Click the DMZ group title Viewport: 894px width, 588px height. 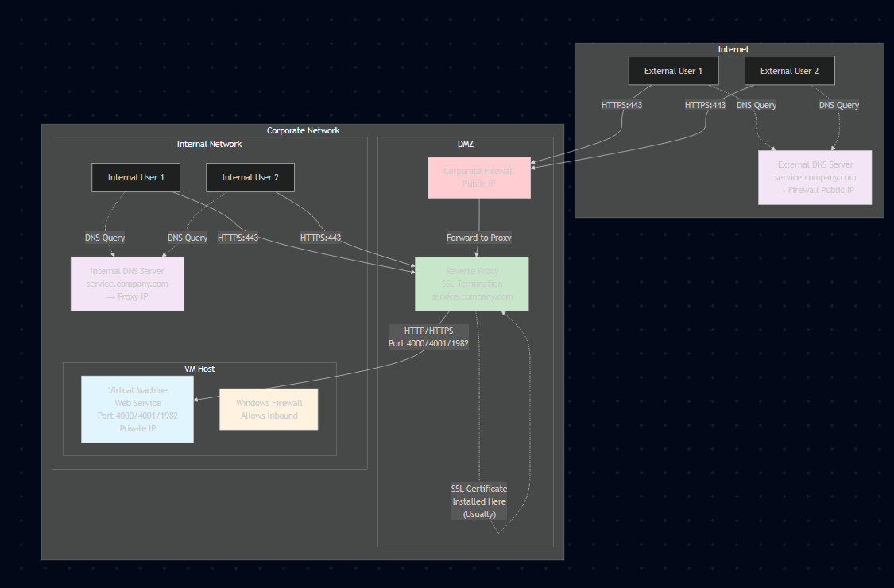(x=465, y=145)
